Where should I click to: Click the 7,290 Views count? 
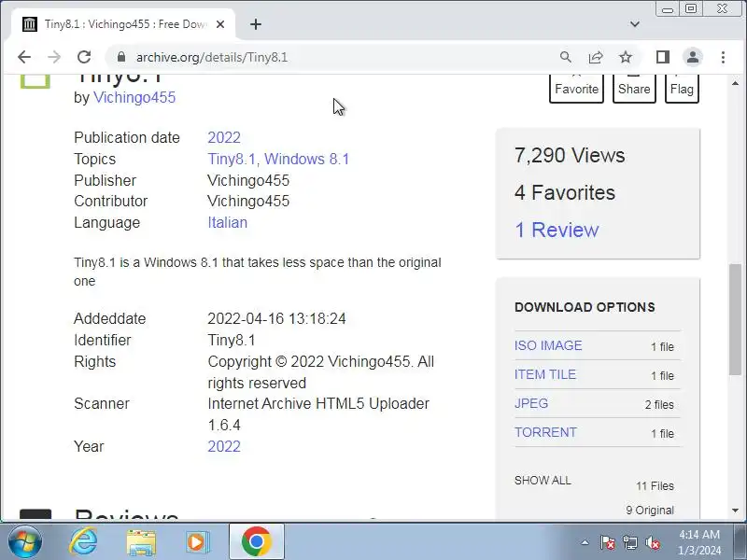pos(570,155)
